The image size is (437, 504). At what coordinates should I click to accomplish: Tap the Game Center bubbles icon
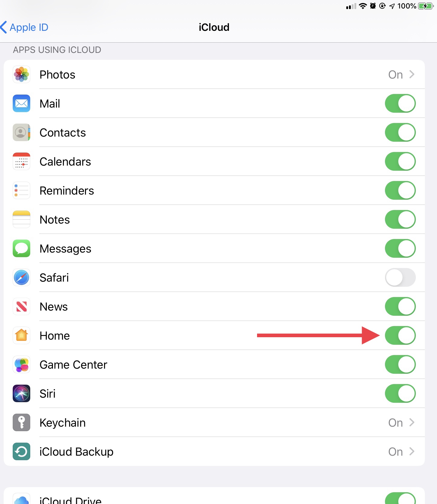click(x=21, y=364)
